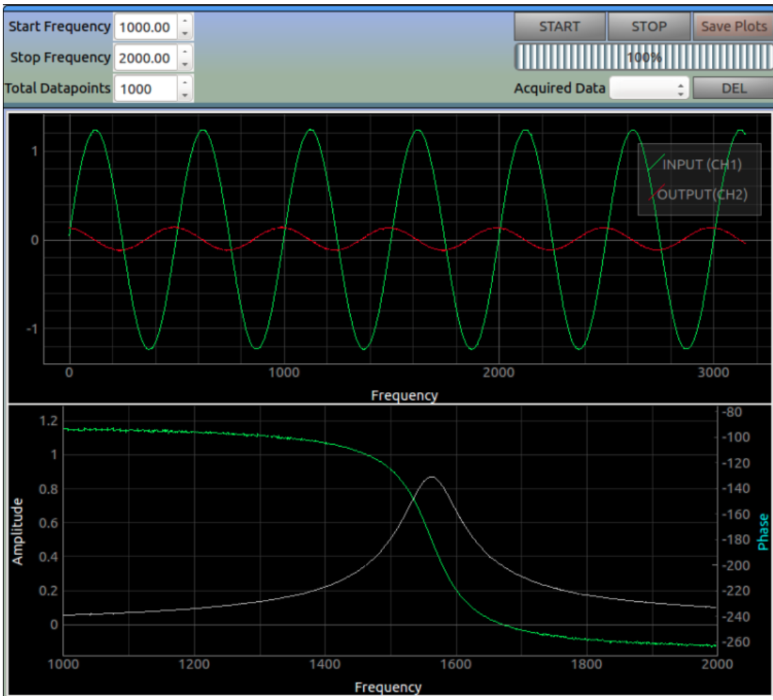
Task: Click the 1600 tick on lower frequency axis
Action: [456, 664]
